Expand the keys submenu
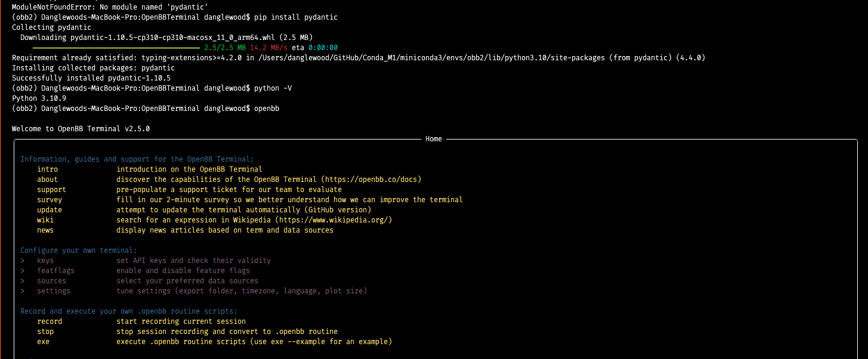This screenshot has height=359, width=868. click(x=45, y=260)
